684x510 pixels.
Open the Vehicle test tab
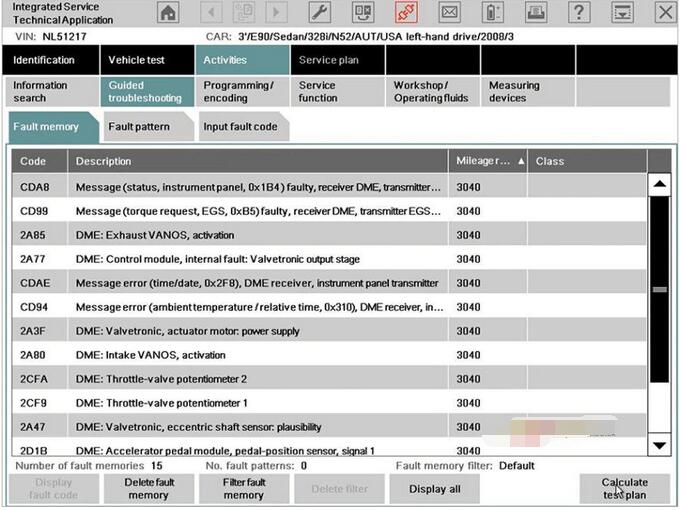tap(147, 60)
